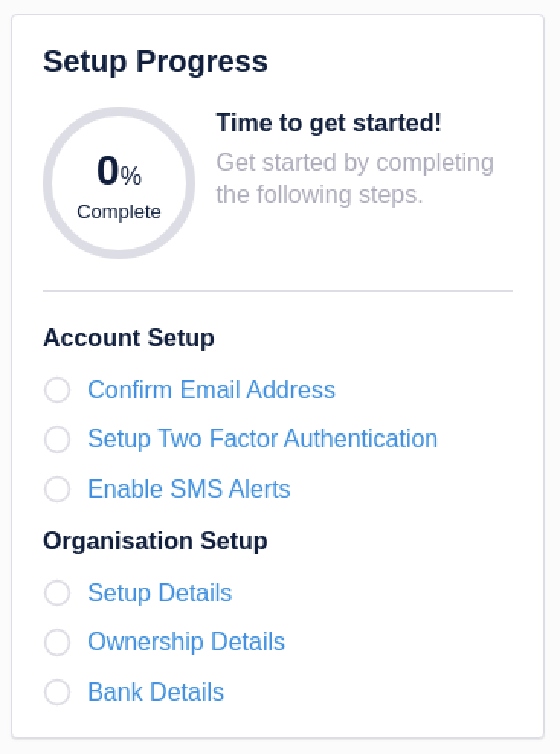Open the Setup Two Factor Authentication step
Viewport: 560px width, 754px height.
[262, 440]
